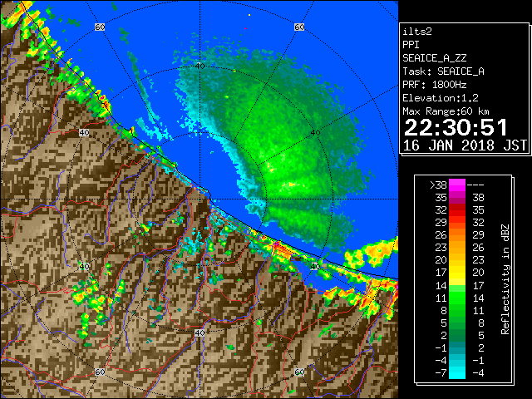The image size is (532, 399).
Task: Click the "-7" legend value
Action: [441, 373]
